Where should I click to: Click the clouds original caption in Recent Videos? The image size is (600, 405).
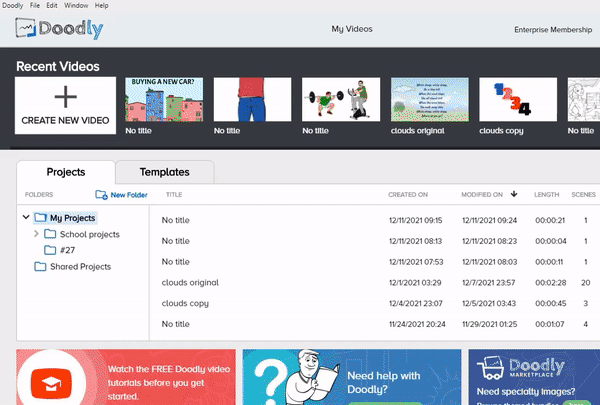tap(417, 131)
